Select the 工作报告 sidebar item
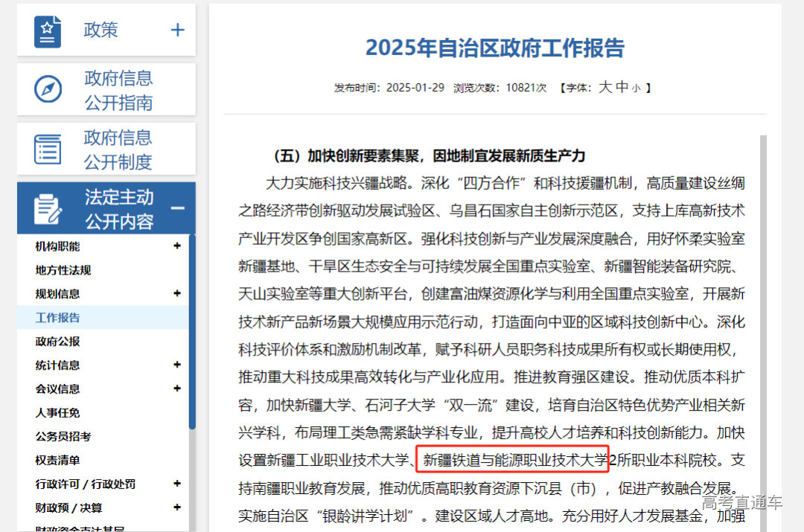Image resolution: width=804 pixels, height=532 pixels. coord(57,318)
